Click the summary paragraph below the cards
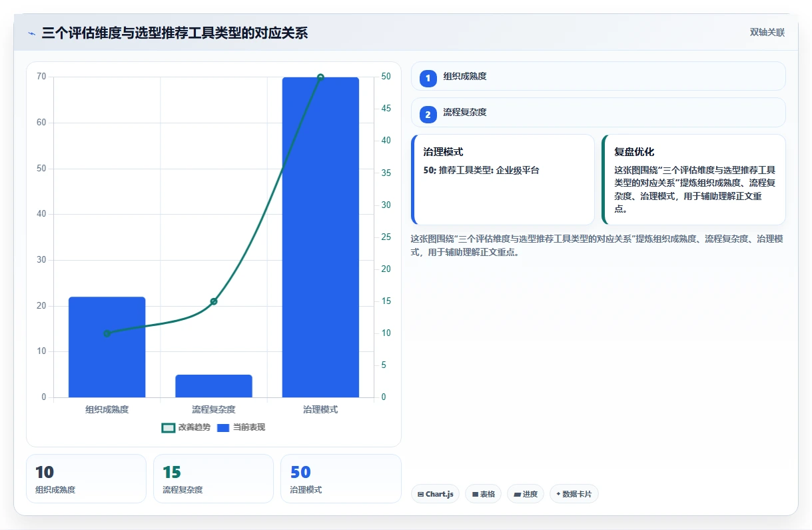812x530 pixels. (597, 245)
